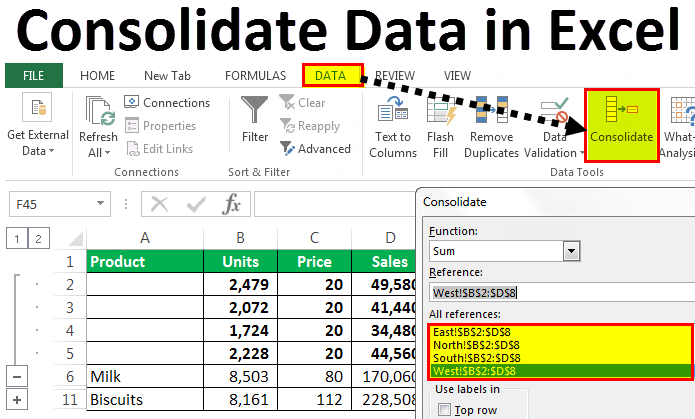Click the cell showing 8,161
Viewport: 695px width, 419px height.
pyautogui.click(x=241, y=400)
